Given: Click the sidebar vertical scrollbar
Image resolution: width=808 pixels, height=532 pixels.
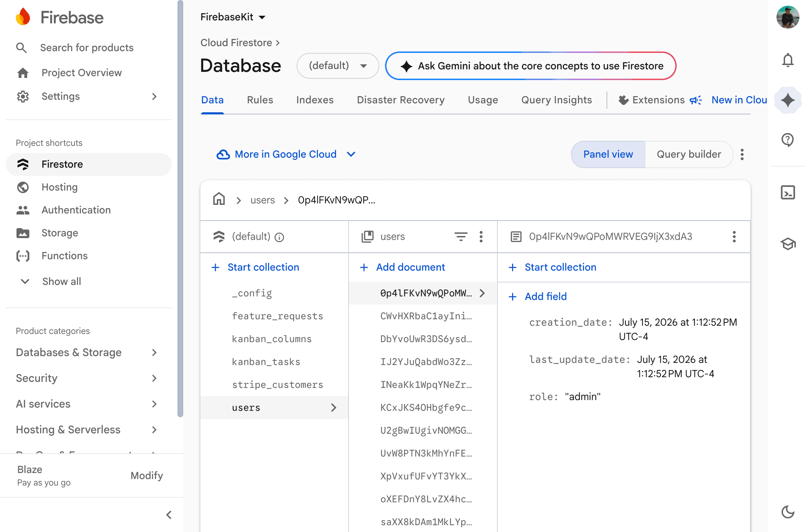Looking at the screenshot, I should [180, 208].
